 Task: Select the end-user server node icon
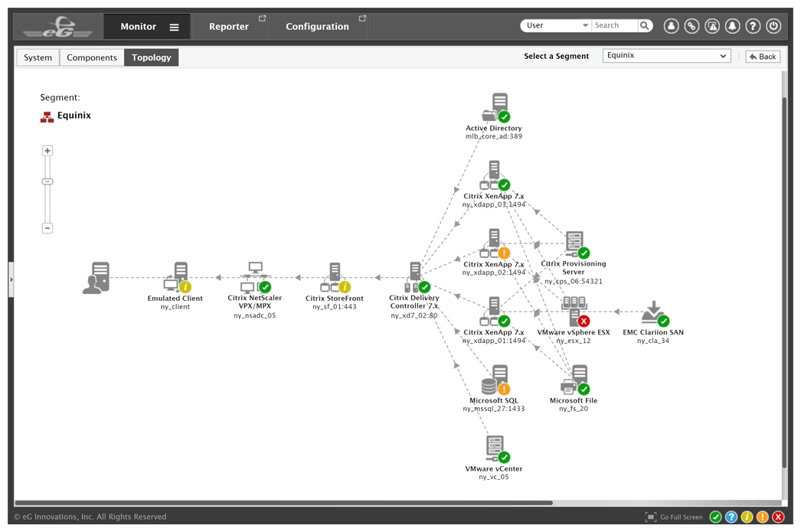tap(96, 278)
